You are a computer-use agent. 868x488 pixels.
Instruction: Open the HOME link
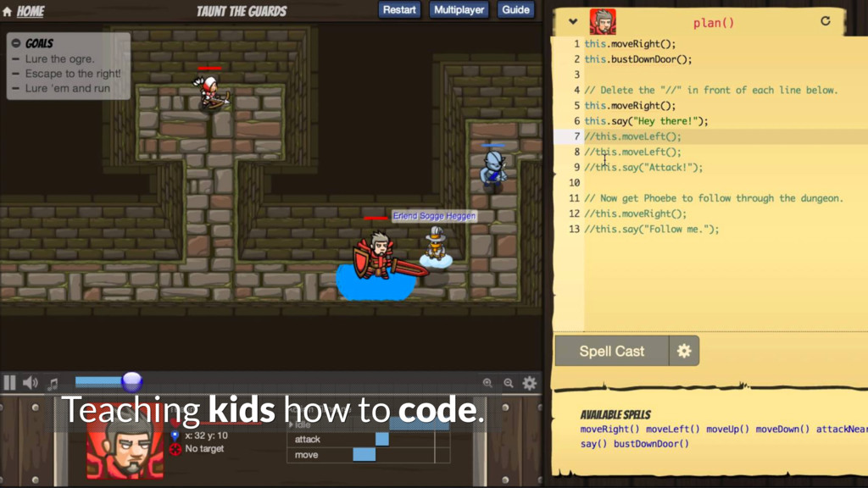tap(31, 11)
